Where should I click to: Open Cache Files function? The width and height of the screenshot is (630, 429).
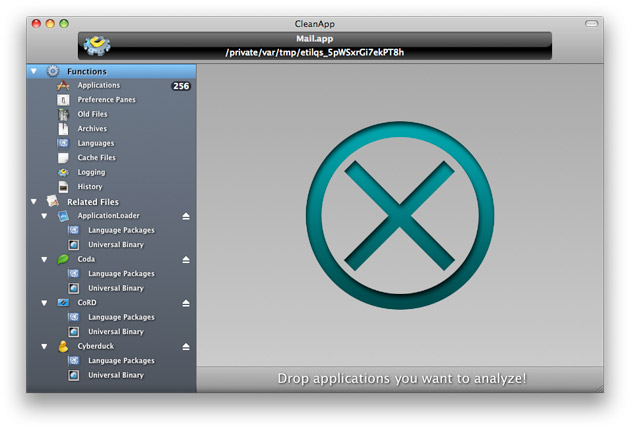pos(111,158)
